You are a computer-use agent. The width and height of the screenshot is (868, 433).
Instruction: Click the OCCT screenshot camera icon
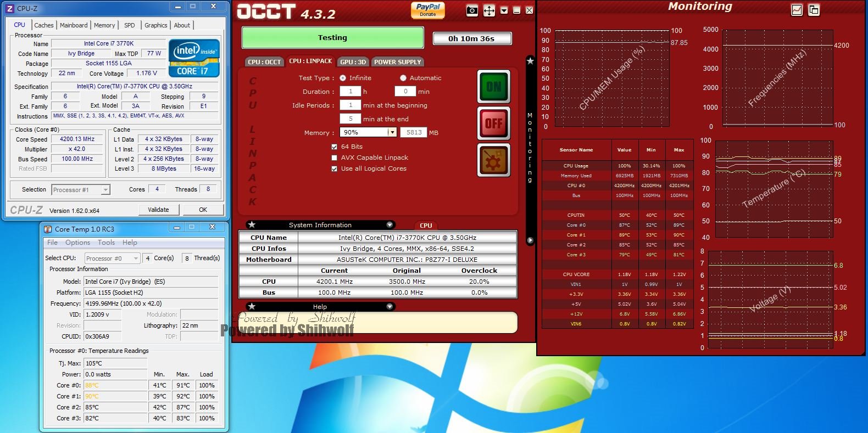click(472, 10)
